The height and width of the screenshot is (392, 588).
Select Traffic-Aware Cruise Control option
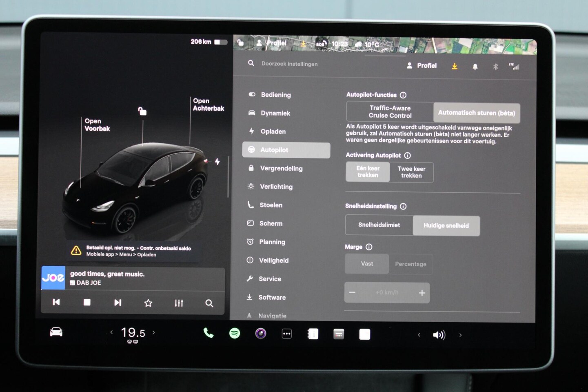coord(390,112)
